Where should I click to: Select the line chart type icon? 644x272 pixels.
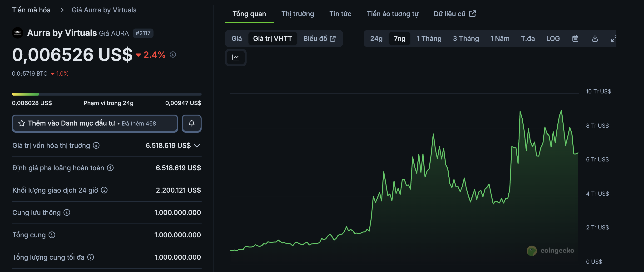pyautogui.click(x=235, y=58)
